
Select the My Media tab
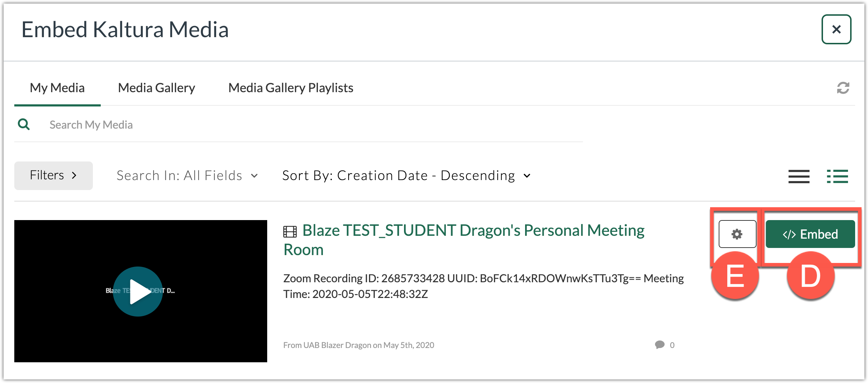coord(57,88)
